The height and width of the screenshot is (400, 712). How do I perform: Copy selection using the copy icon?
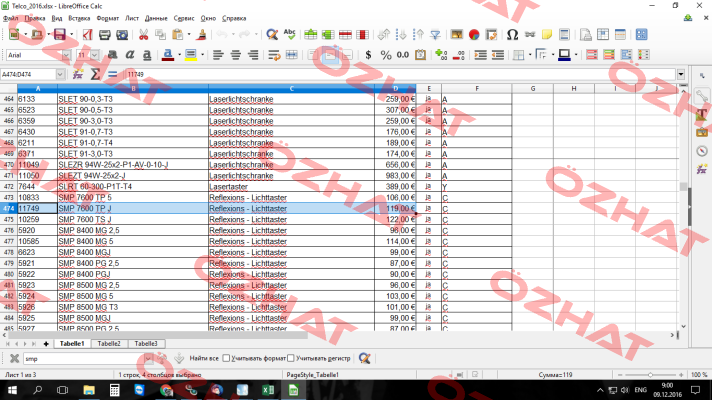point(160,35)
